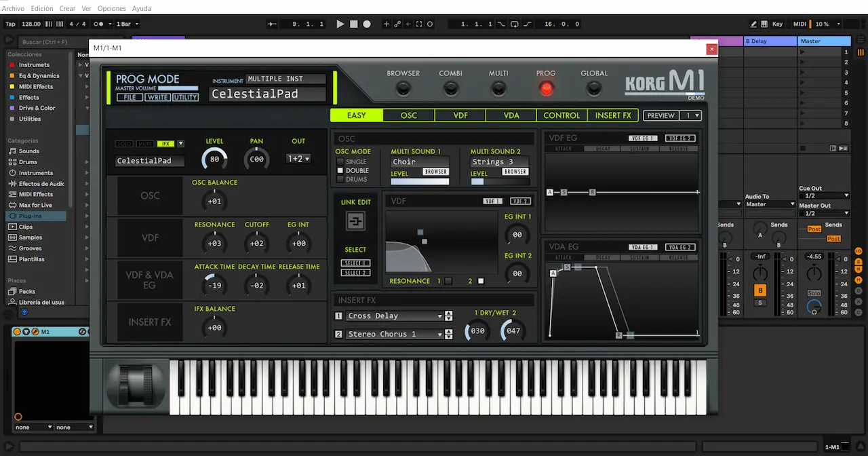
Task: Open the Audio To Master dropdown
Action: coord(770,204)
